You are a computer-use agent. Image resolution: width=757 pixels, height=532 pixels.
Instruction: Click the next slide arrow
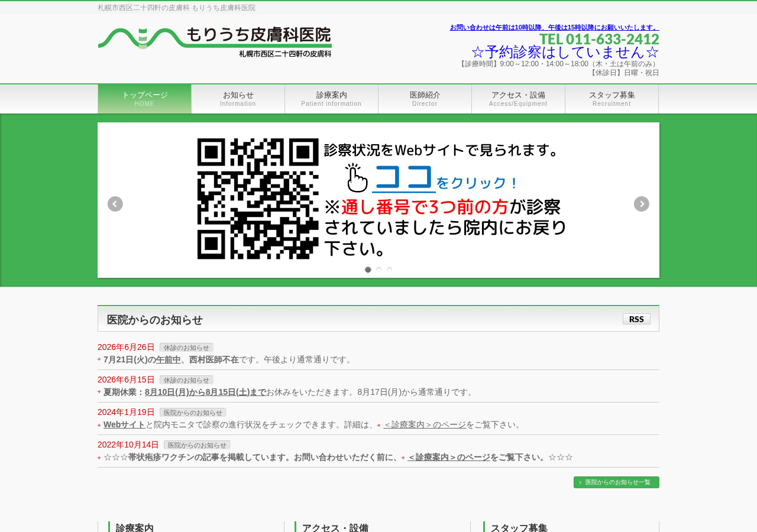coord(642,204)
